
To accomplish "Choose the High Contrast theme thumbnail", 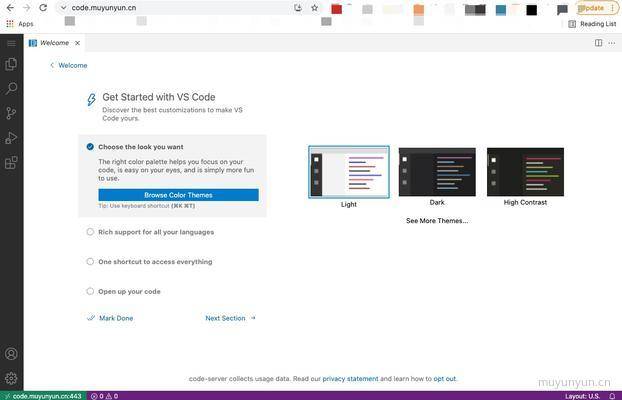I will click(525, 172).
